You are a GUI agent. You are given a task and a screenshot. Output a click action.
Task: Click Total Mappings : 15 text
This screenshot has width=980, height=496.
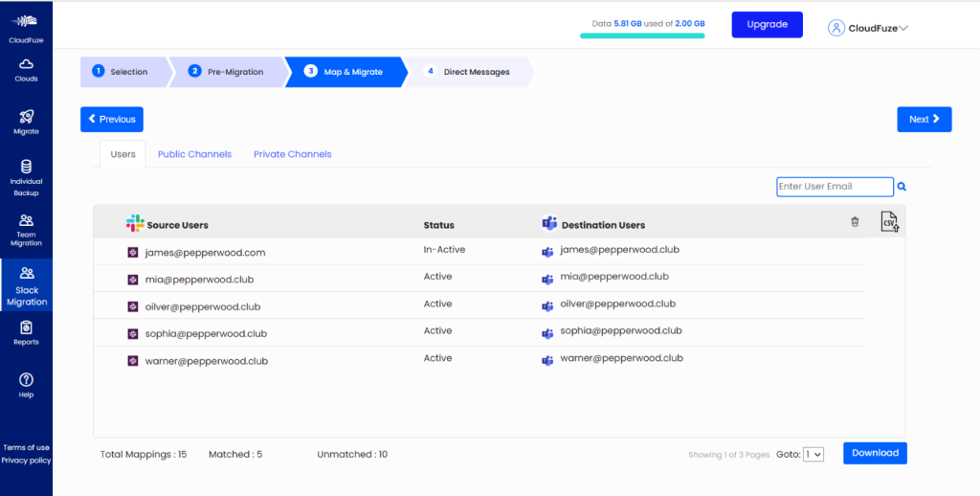tap(144, 454)
